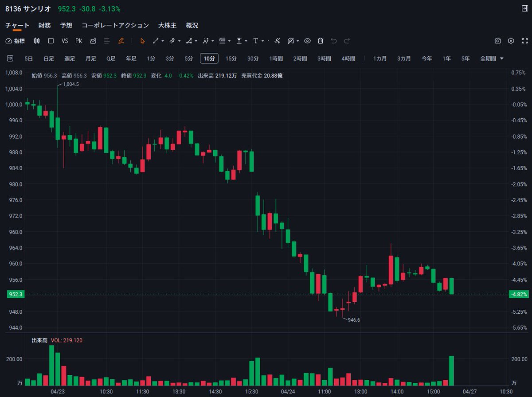Toggle drawings visibility eye icon
Screen dimensions: 532x397
tap(307, 41)
